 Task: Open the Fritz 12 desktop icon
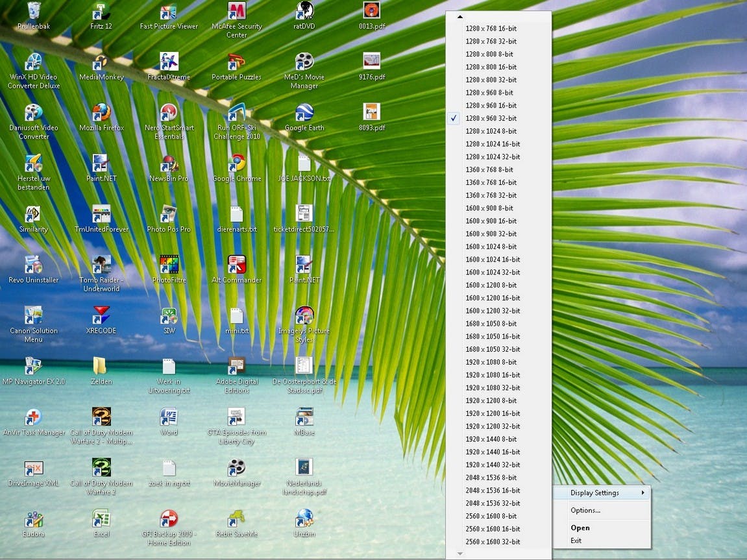click(101, 16)
